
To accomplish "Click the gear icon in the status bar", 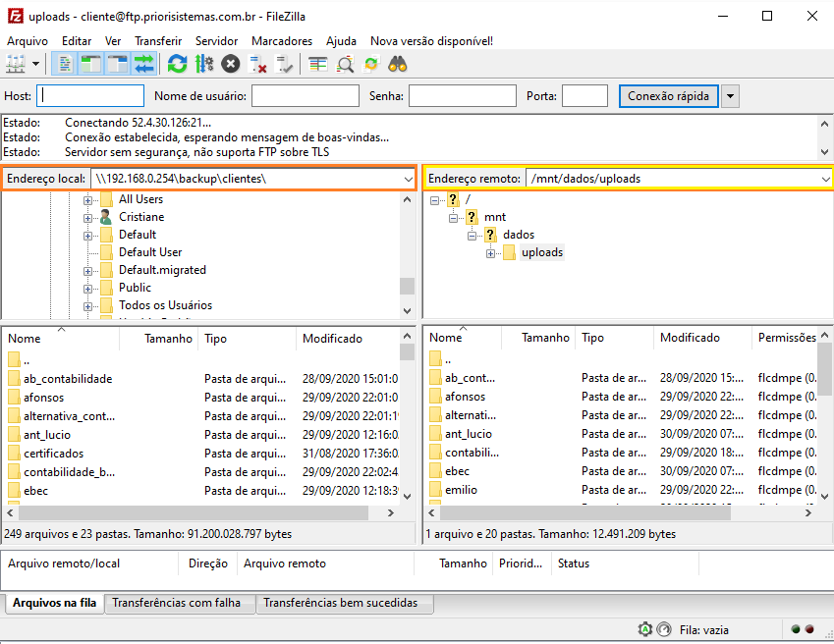I will pyautogui.click(x=644, y=629).
